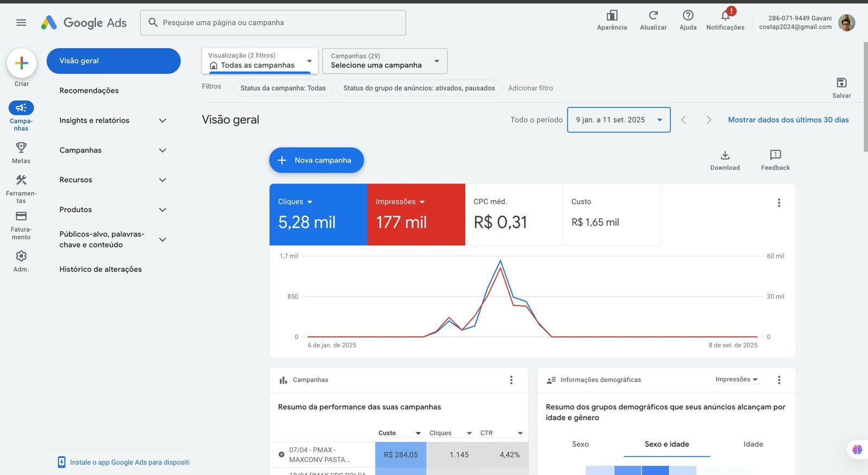Open Ferramentas in the sidebar
The image size is (868, 475).
(21, 180)
